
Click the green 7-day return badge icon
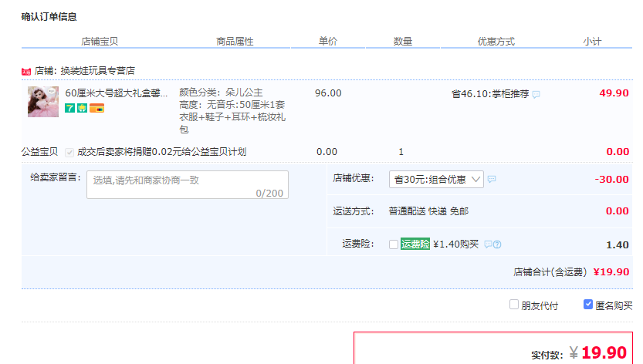[69, 108]
